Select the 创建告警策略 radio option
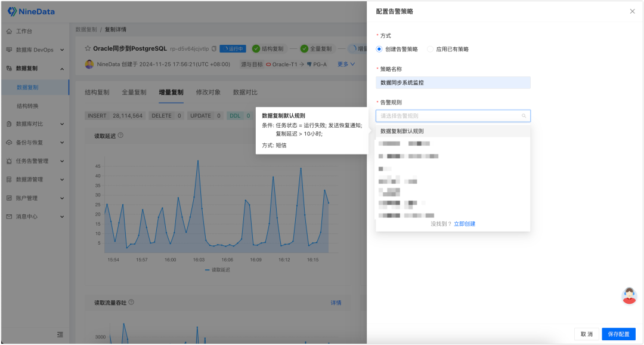Image resolution: width=644 pixels, height=345 pixels. (x=379, y=49)
